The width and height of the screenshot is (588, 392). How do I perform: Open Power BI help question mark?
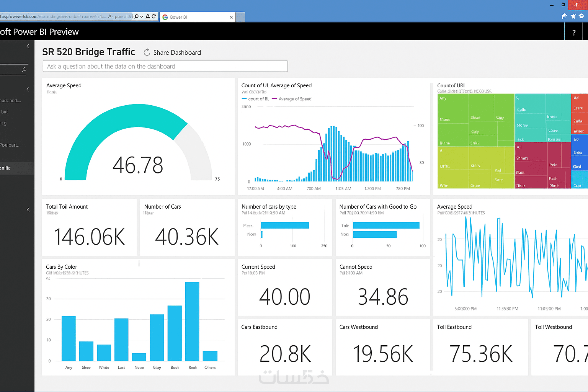(x=574, y=33)
